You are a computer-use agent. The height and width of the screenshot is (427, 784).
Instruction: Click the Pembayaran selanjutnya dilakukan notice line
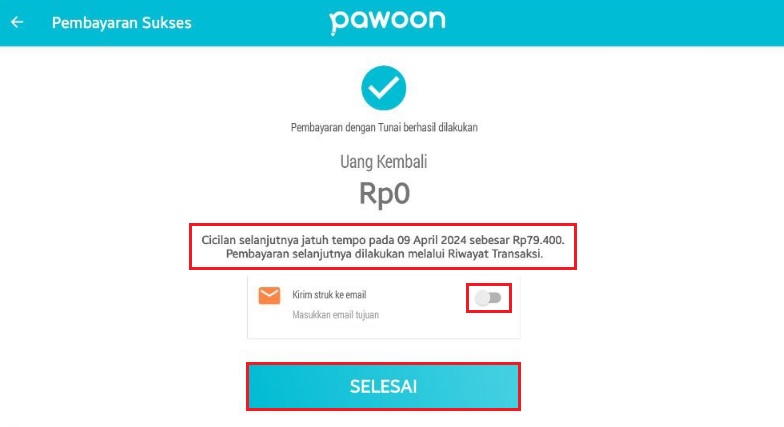point(384,254)
